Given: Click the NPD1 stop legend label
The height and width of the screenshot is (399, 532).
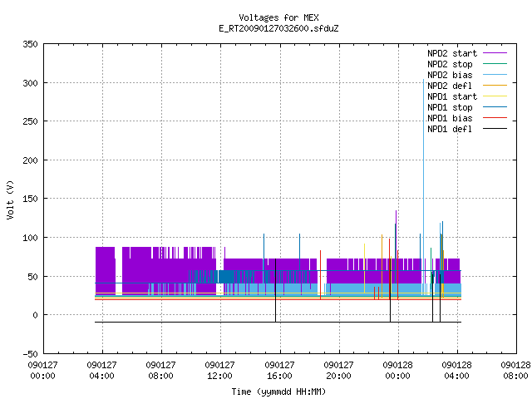Looking at the screenshot, I should point(450,107).
